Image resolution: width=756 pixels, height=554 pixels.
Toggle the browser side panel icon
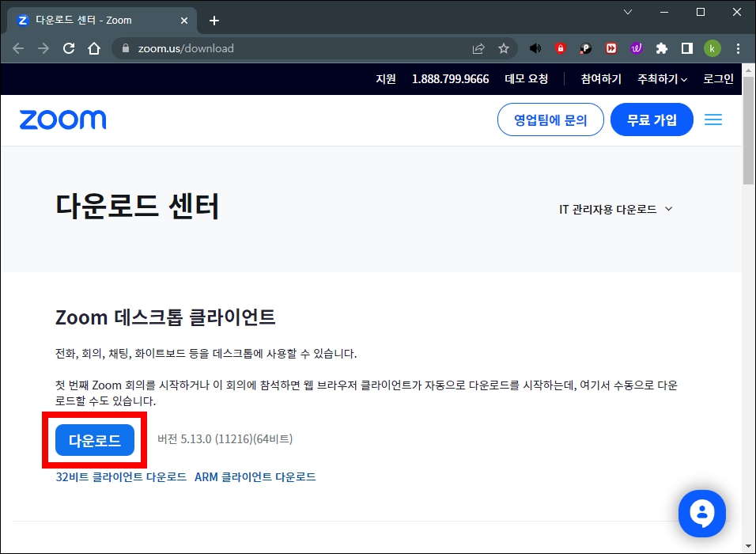pos(687,48)
